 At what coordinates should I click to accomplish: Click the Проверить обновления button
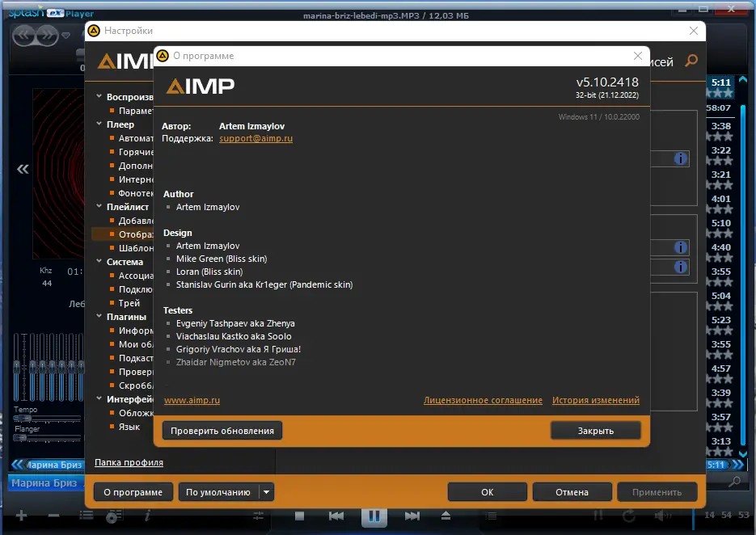pyautogui.click(x=222, y=430)
